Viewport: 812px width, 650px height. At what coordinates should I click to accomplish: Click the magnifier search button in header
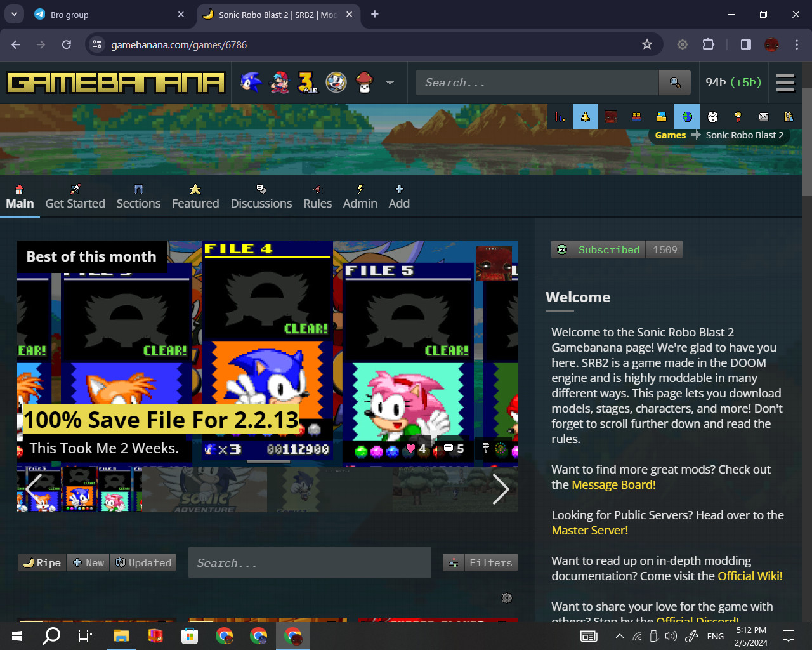[x=675, y=83]
